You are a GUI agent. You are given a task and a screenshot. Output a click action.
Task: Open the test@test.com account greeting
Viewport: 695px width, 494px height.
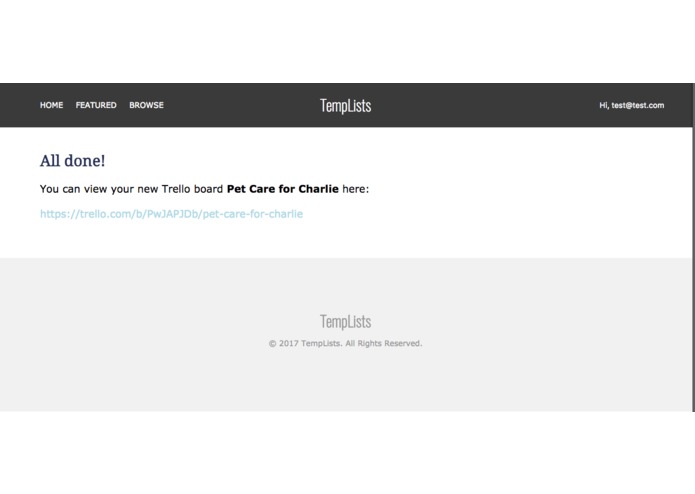coord(632,105)
